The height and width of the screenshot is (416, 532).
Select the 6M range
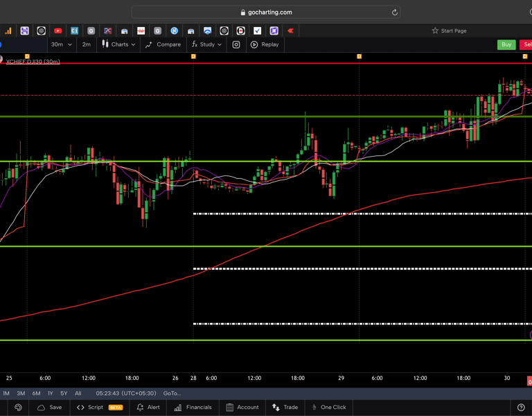point(36,393)
